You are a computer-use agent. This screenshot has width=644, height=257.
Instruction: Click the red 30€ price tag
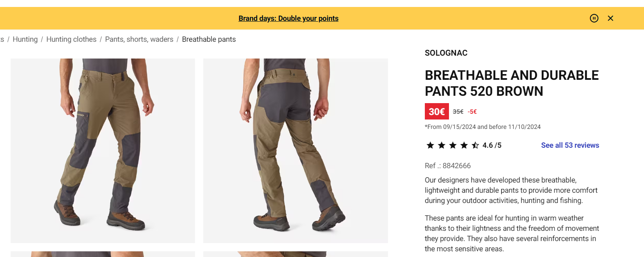[437, 111]
